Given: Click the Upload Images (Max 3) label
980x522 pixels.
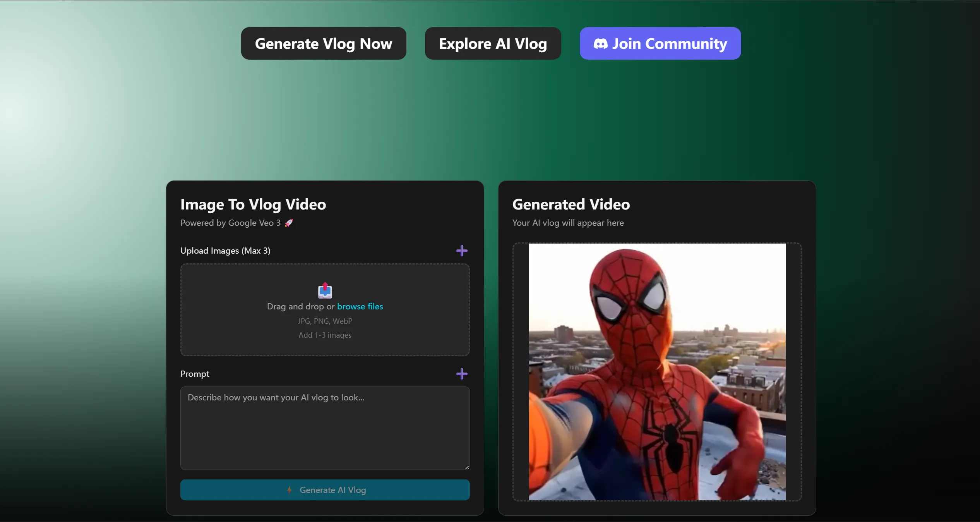Looking at the screenshot, I should point(225,251).
